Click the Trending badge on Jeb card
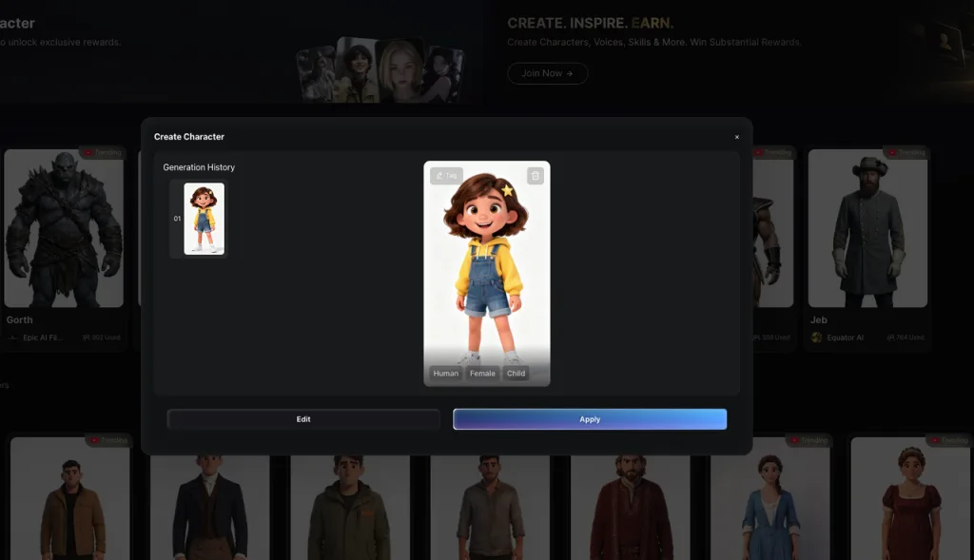Viewport: 974px width, 560px height. 906,153
